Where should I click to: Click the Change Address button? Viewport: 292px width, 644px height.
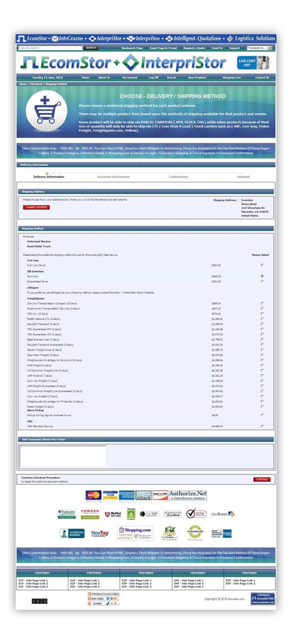pyautogui.click(x=36, y=207)
